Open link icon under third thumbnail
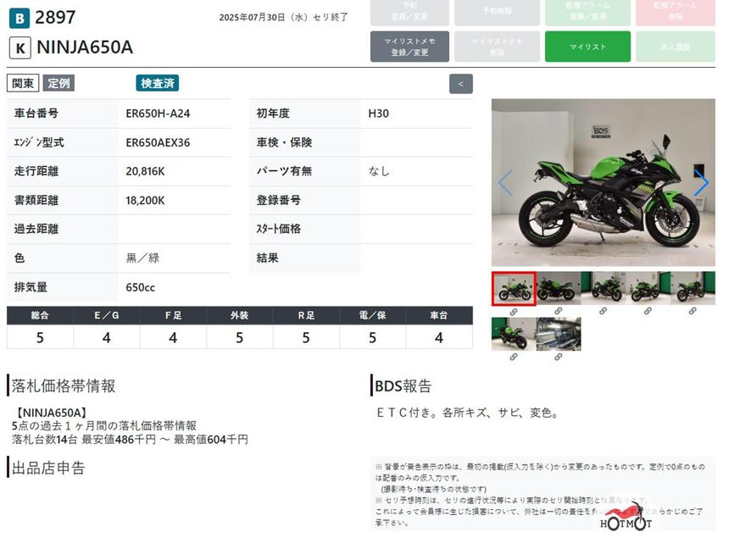 tap(603, 311)
